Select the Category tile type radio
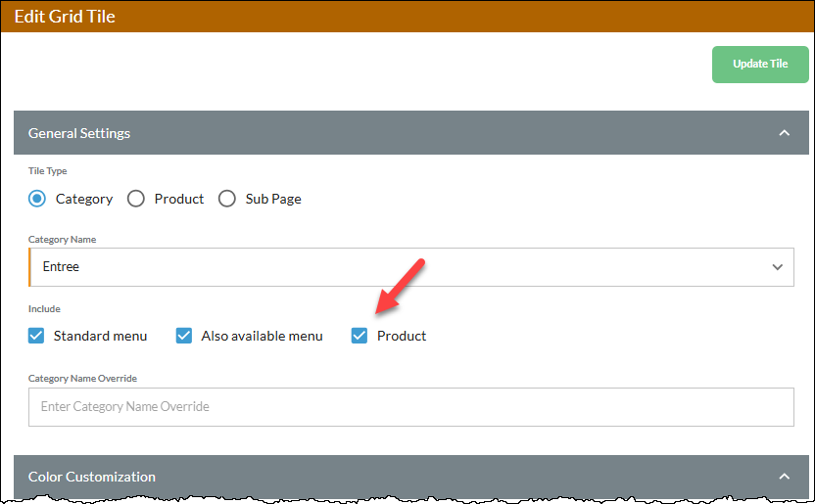Viewport: 815px width, 504px height. pos(37,199)
